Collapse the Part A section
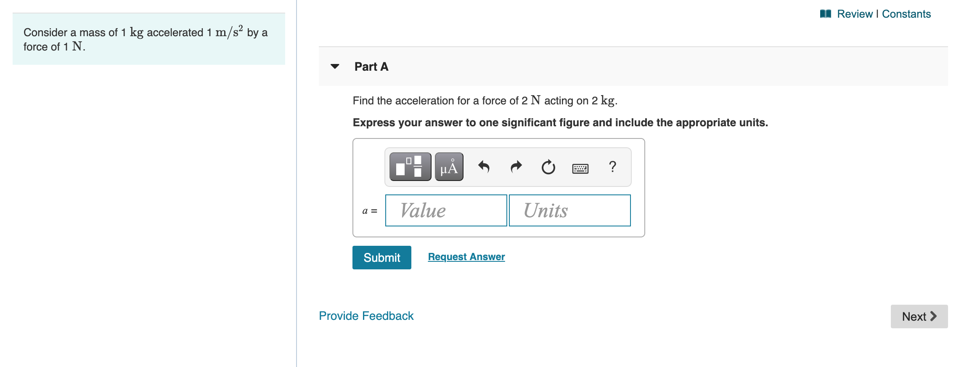This screenshot has height=367, width=980. click(x=334, y=66)
